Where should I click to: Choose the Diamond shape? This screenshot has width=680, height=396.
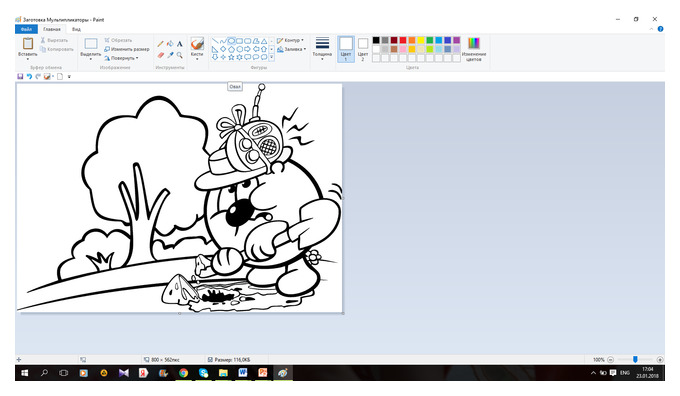223,49
